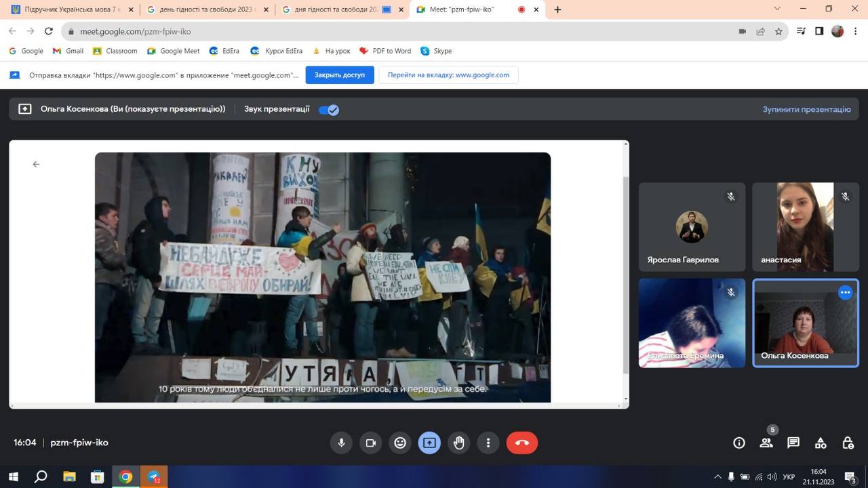The height and width of the screenshot is (488, 868).
Task: Open host controls lock icon
Action: [x=848, y=443]
